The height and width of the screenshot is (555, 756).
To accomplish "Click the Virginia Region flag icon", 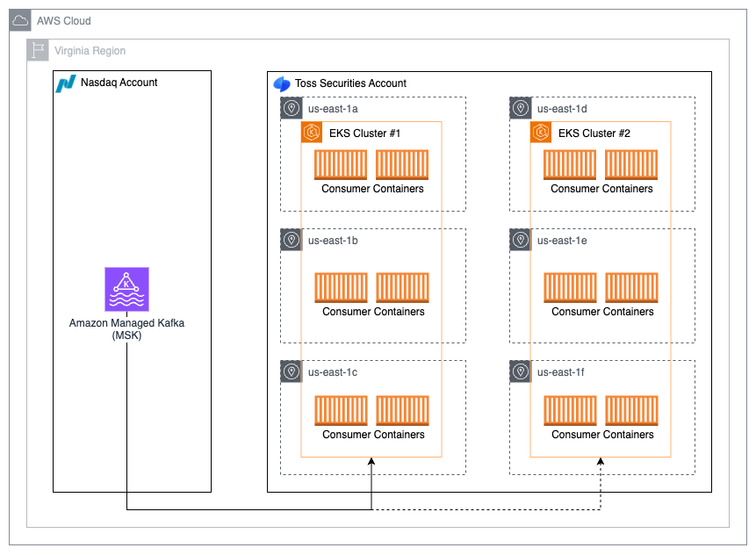I will 38,50.
